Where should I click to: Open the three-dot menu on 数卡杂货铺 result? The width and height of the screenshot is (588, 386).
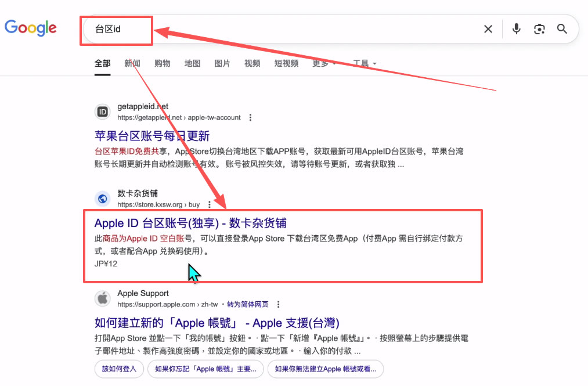[x=210, y=204]
